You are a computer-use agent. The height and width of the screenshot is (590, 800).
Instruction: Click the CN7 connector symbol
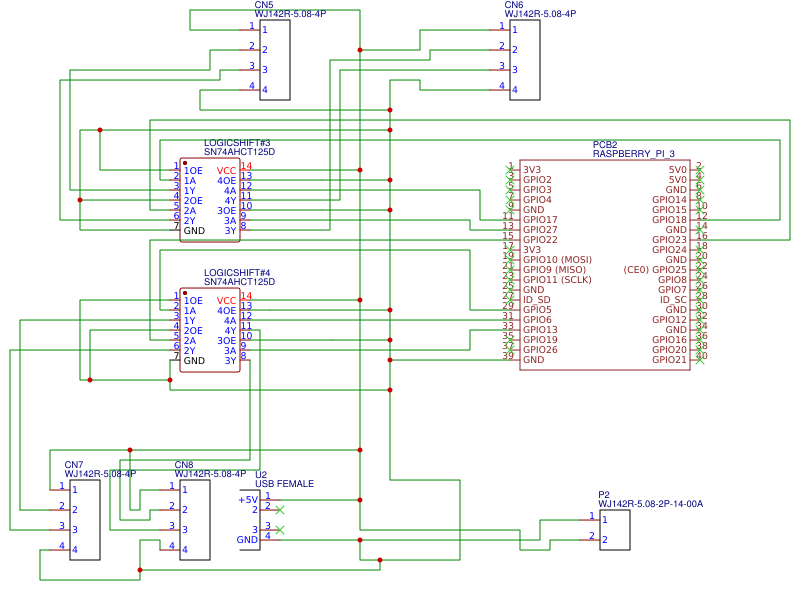click(x=85, y=520)
